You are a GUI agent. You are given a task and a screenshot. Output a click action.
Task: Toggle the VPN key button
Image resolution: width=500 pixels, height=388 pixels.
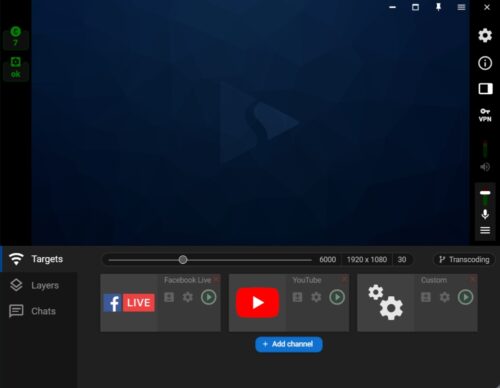pos(485,115)
